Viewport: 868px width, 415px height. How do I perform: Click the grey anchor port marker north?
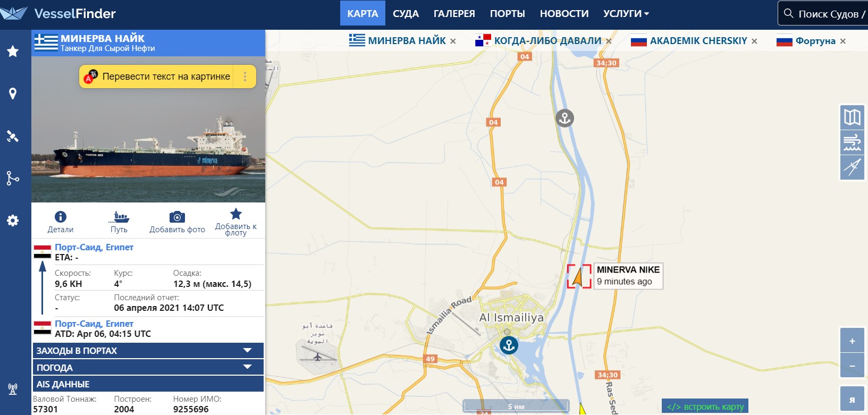click(564, 118)
